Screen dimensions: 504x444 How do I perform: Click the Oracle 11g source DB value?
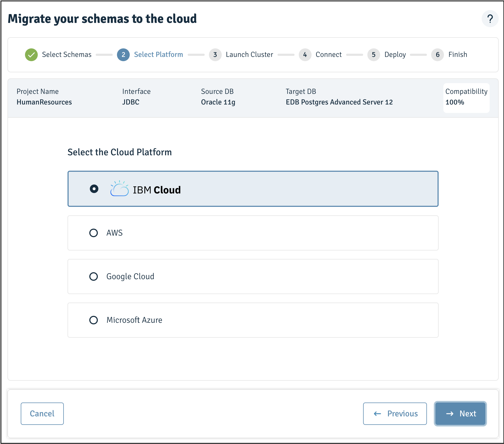click(218, 102)
